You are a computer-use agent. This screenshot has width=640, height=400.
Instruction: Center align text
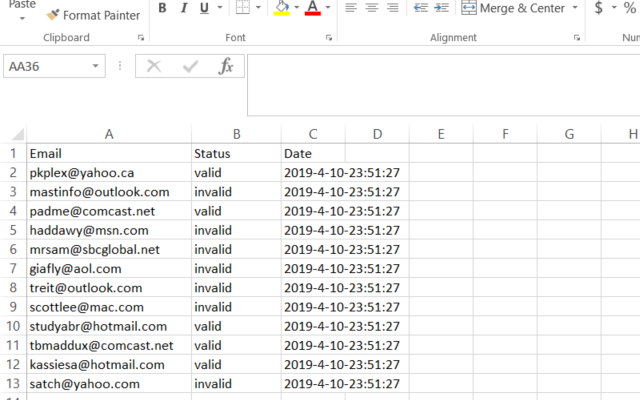tap(371, 8)
